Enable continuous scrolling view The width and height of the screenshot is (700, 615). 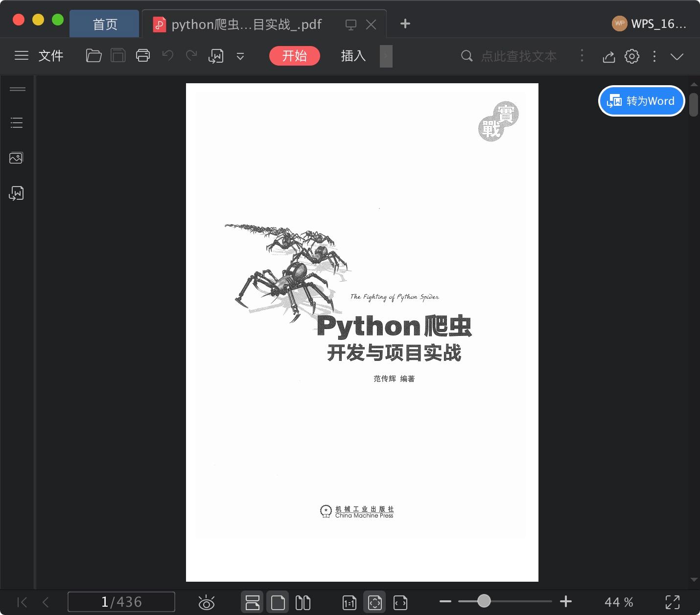tap(252, 602)
